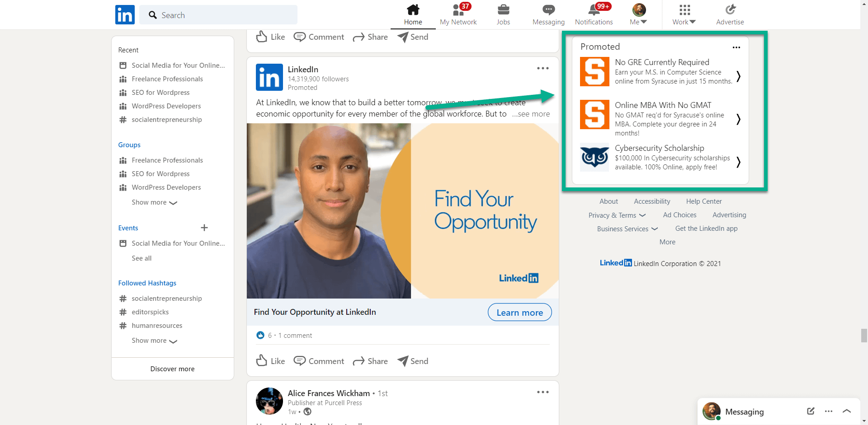Click Comment on the top post
This screenshot has width=868, height=425.
[319, 37]
